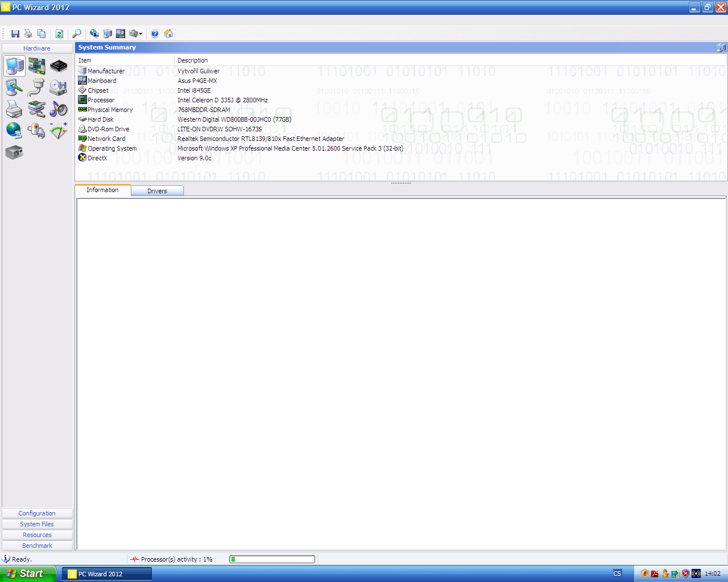728x582 pixels.
Task: Click 'Asus P4GE-MX' description text
Action: pyautogui.click(x=197, y=81)
